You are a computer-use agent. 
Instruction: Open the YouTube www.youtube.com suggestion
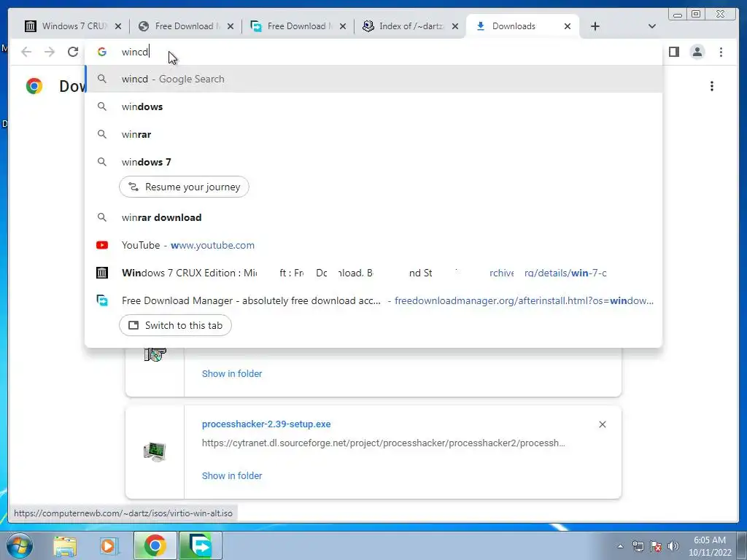373,245
